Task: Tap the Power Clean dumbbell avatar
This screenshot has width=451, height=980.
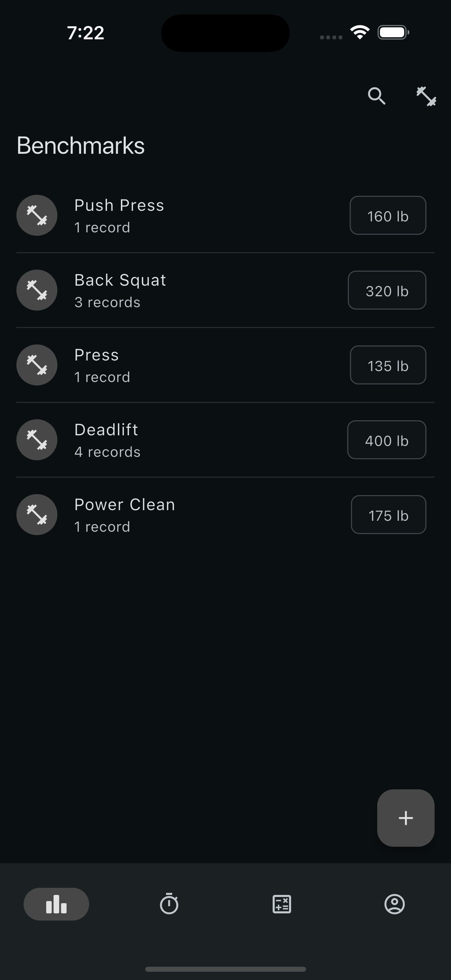Action: click(x=37, y=515)
